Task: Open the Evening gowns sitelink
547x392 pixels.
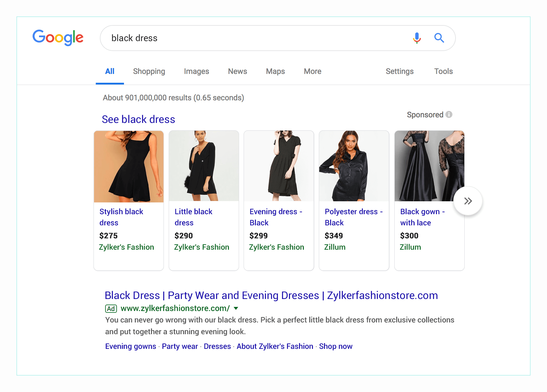Action: (x=131, y=347)
